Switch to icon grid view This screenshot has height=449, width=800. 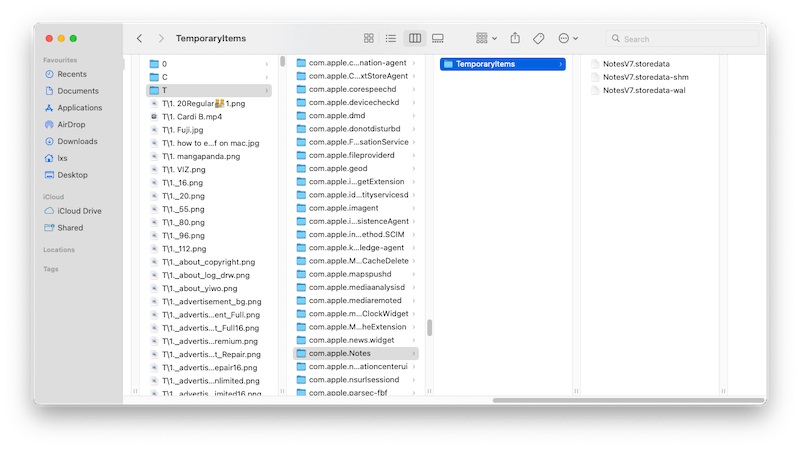click(x=369, y=38)
